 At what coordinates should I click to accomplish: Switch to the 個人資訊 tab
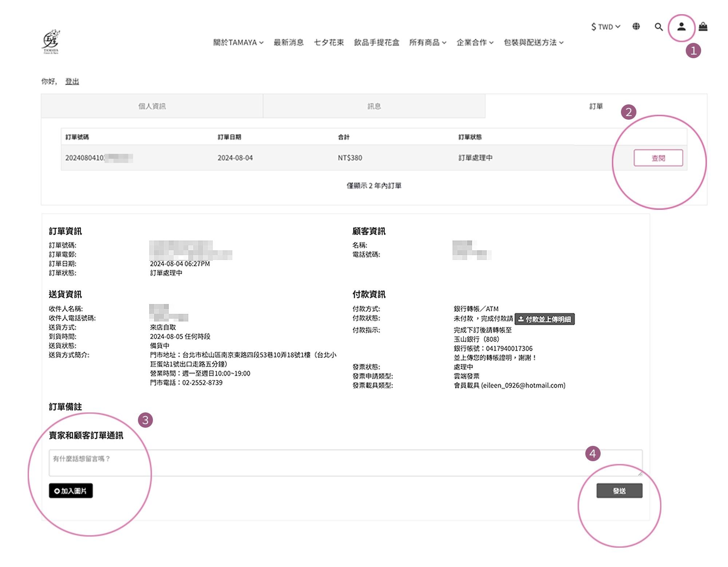pyautogui.click(x=152, y=106)
